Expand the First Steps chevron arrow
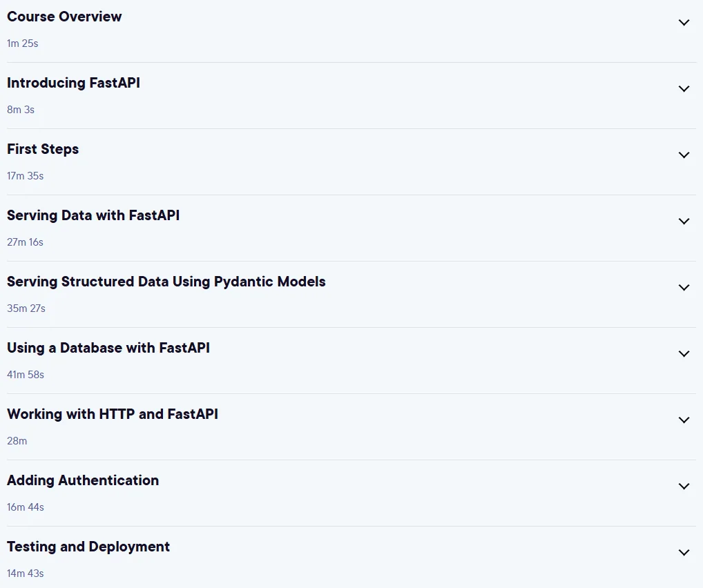Screen dimensions: 703x588 (x=684, y=155)
